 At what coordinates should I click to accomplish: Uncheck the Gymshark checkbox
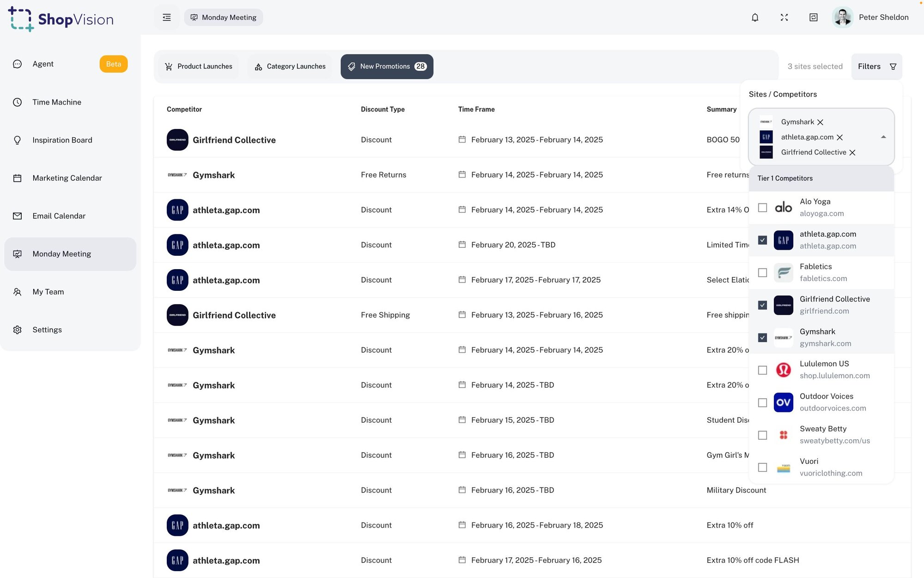pos(763,338)
